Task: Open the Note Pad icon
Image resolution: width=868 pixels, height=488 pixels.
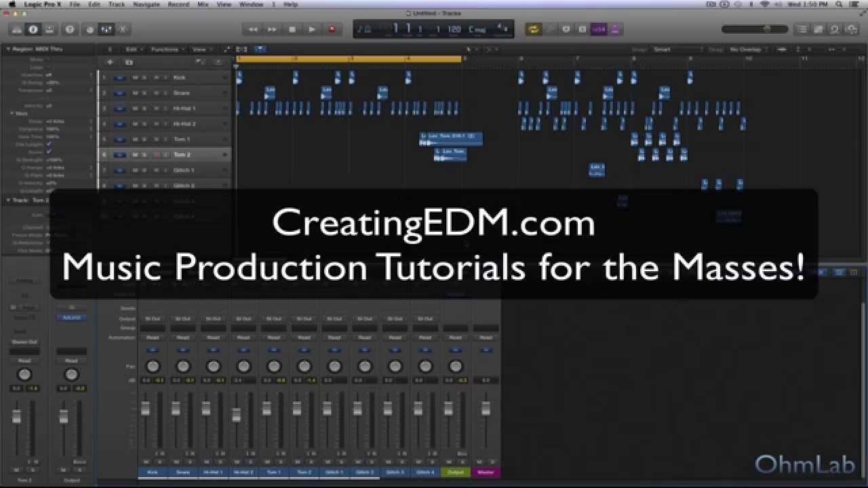Action: coord(818,29)
